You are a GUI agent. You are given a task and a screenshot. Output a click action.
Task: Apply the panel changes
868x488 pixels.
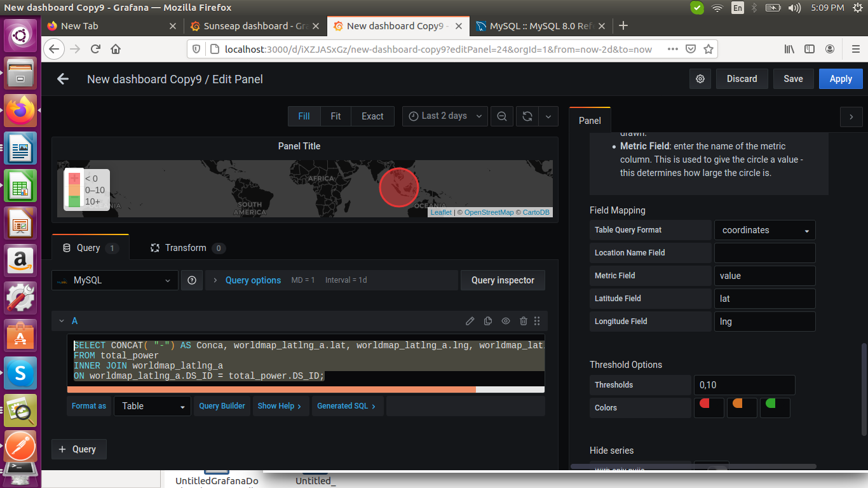pos(840,78)
